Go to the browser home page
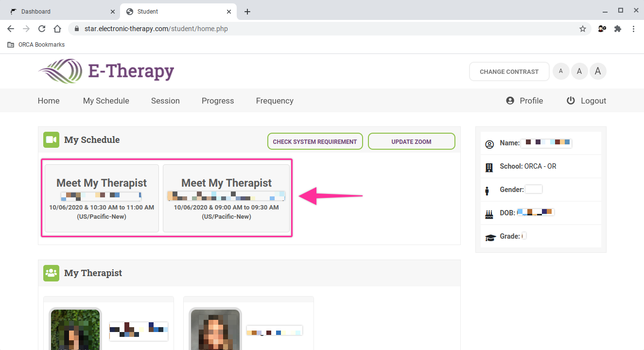644x350 pixels. (57, 29)
